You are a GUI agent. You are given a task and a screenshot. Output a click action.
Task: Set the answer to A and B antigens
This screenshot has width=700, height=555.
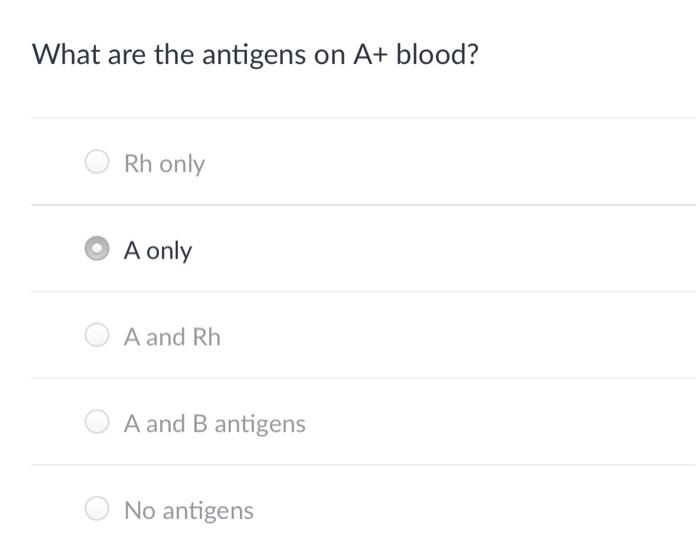(97, 421)
